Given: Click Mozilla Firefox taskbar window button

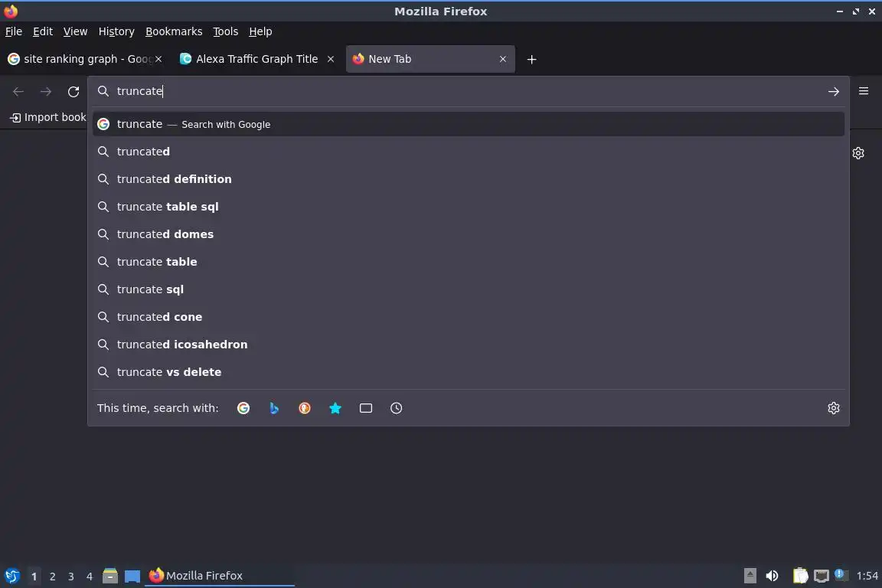Looking at the screenshot, I should [220, 576].
